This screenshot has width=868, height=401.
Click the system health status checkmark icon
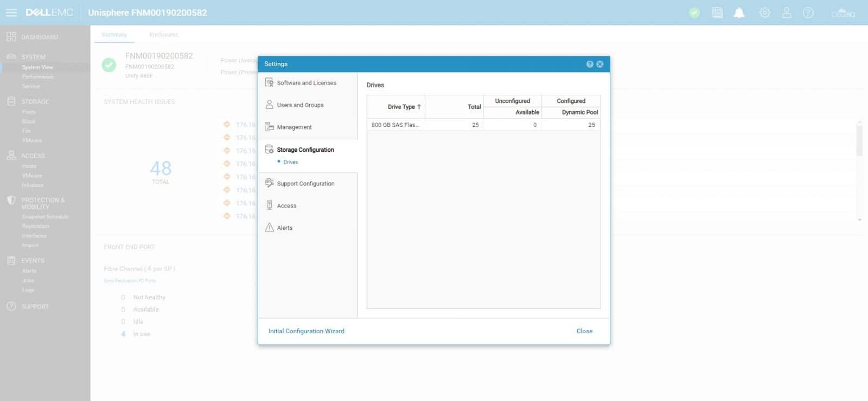click(694, 12)
